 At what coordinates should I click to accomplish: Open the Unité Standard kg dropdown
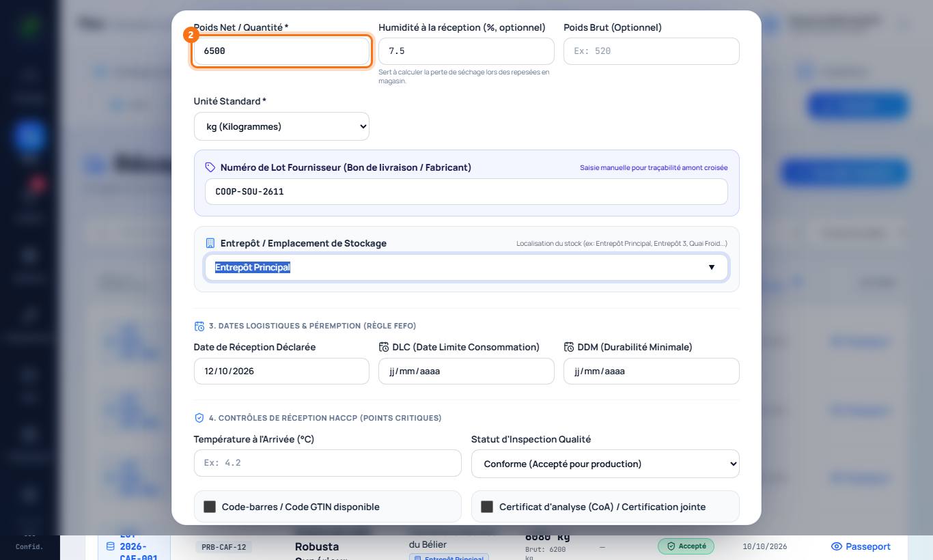(x=281, y=126)
